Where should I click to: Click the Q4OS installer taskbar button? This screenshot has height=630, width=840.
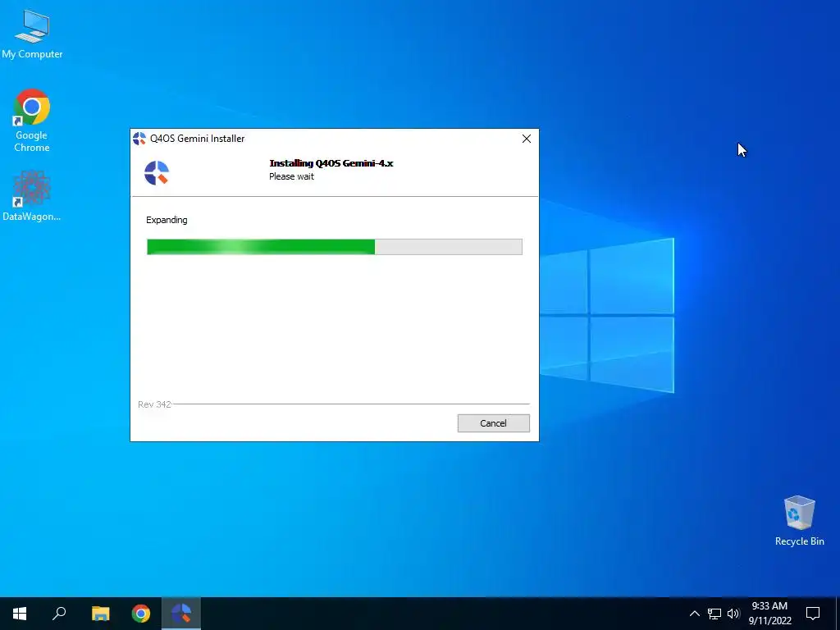[x=181, y=614]
